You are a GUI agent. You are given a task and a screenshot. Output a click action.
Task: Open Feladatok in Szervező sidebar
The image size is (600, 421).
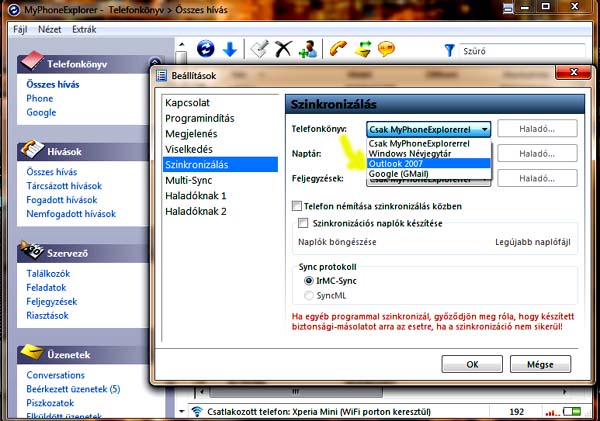click(x=46, y=287)
